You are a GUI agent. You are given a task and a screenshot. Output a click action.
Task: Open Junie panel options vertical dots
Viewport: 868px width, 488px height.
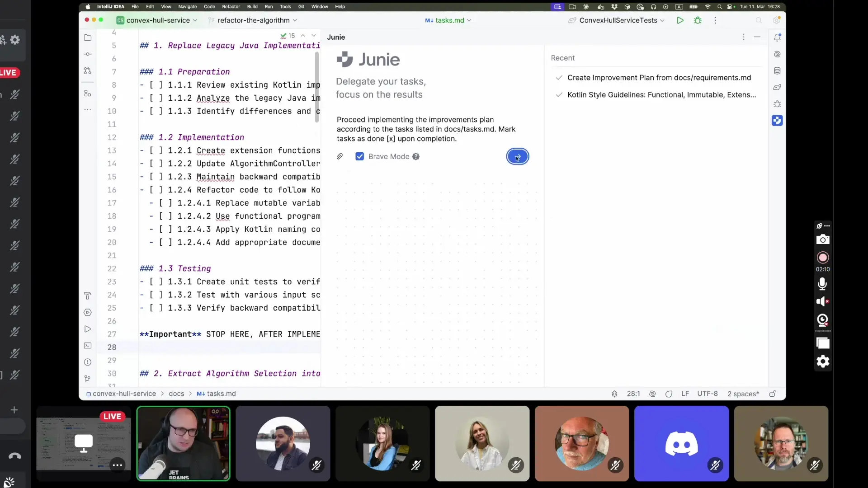tap(743, 37)
